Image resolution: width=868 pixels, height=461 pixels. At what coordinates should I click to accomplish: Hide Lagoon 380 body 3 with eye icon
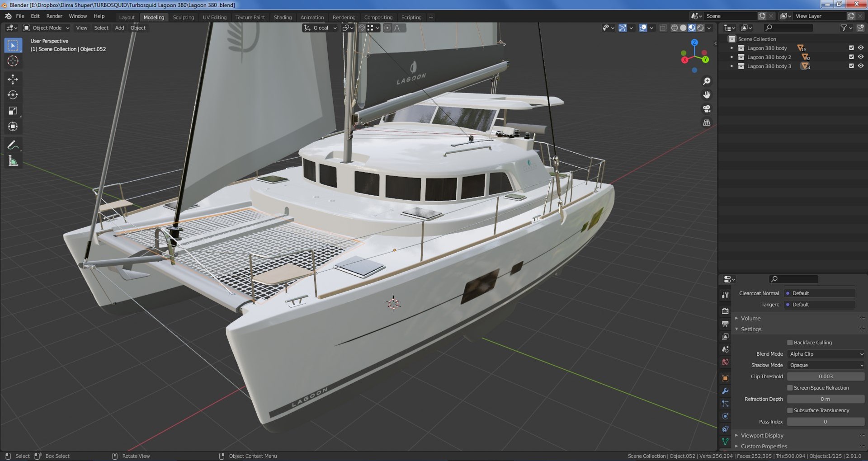[x=861, y=66]
